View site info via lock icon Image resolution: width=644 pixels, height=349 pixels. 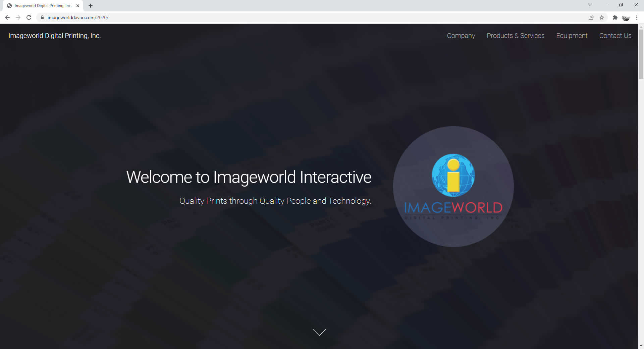[x=42, y=17]
